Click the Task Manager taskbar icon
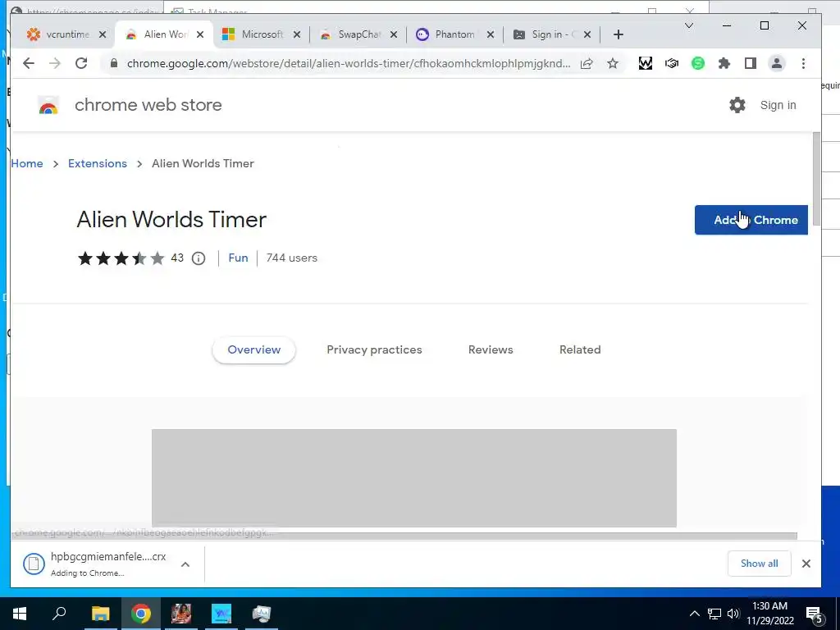This screenshot has height=630, width=840. click(x=262, y=614)
